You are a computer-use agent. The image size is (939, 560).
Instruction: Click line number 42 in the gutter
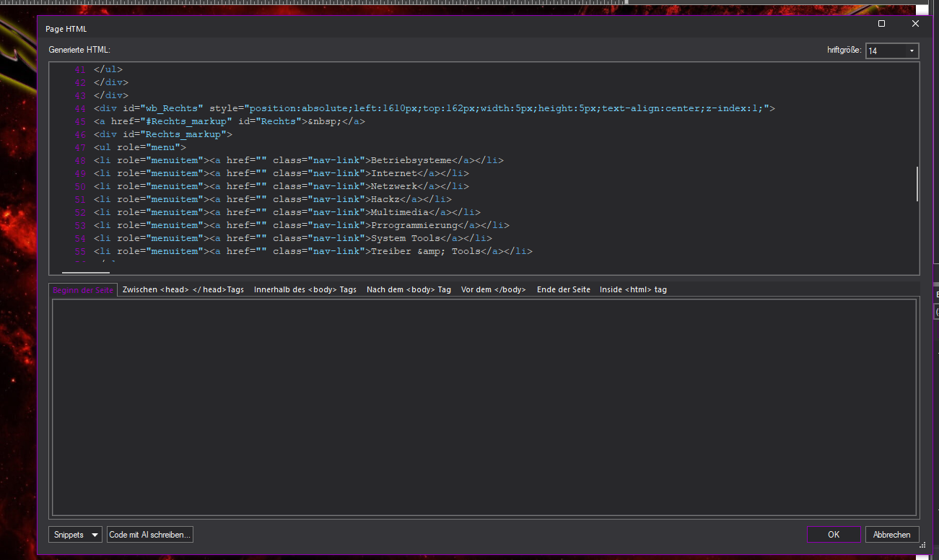point(80,82)
